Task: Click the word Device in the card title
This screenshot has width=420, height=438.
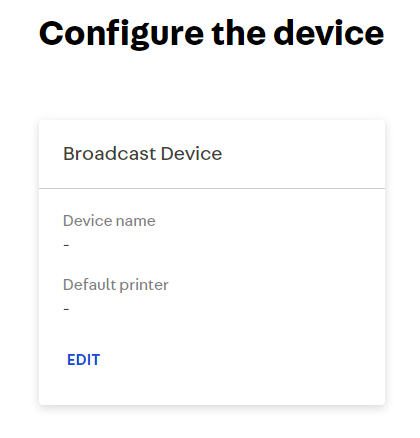Action: (x=191, y=154)
